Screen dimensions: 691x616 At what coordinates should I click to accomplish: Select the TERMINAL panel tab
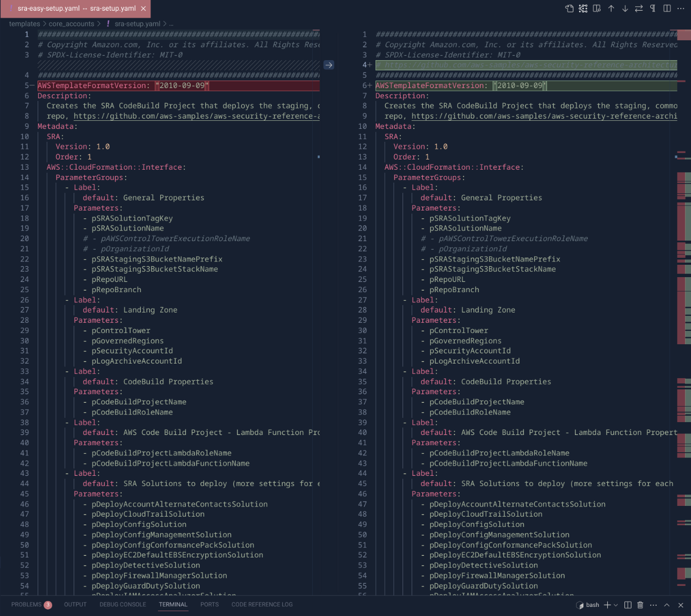173,604
